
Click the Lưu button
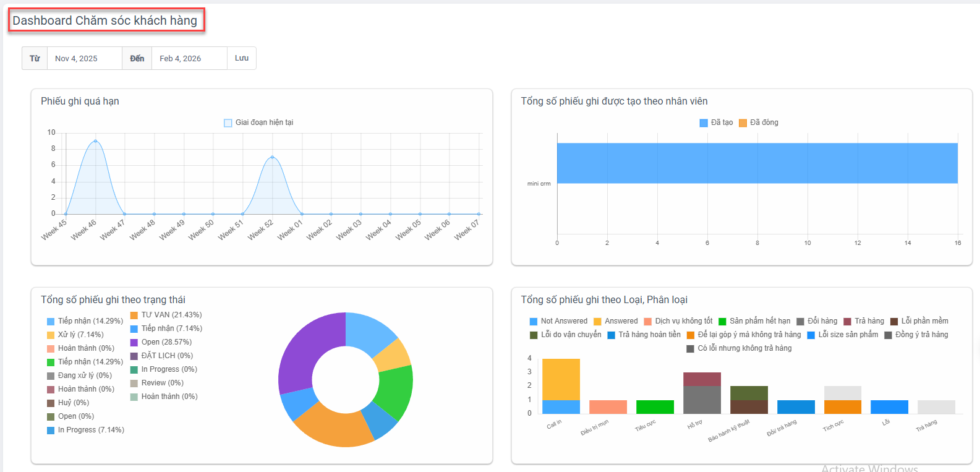[241, 58]
